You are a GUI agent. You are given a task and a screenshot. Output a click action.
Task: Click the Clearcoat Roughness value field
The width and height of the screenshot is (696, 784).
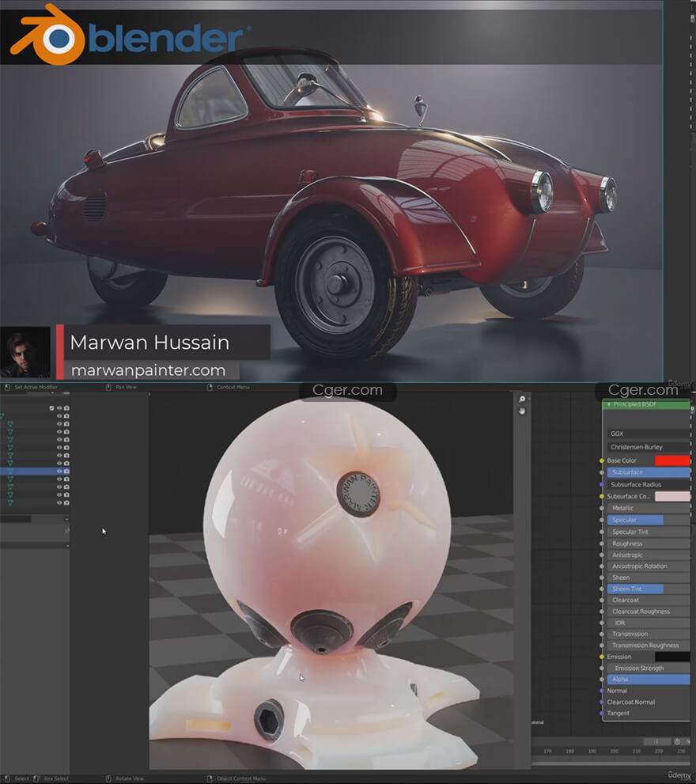pyautogui.click(x=649, y=612)
